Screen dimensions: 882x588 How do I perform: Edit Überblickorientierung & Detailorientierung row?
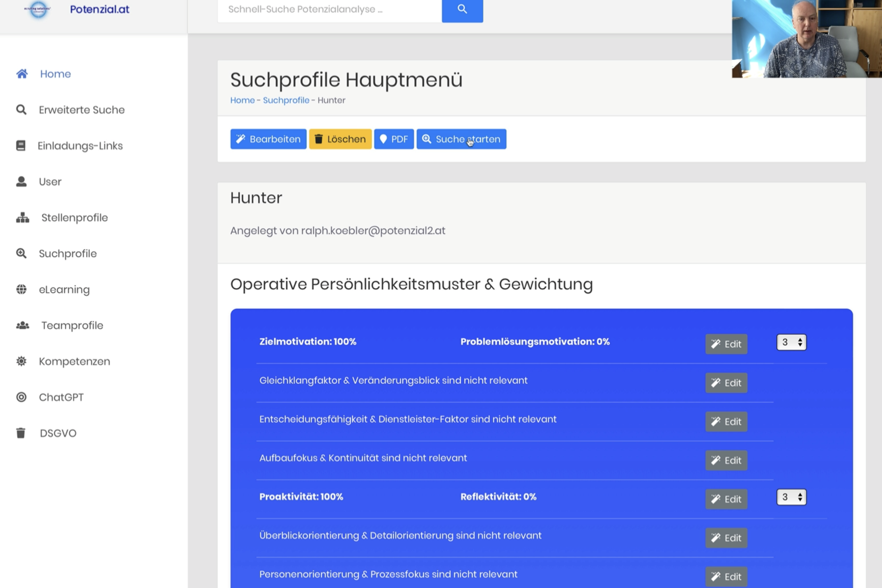[726, 538]
